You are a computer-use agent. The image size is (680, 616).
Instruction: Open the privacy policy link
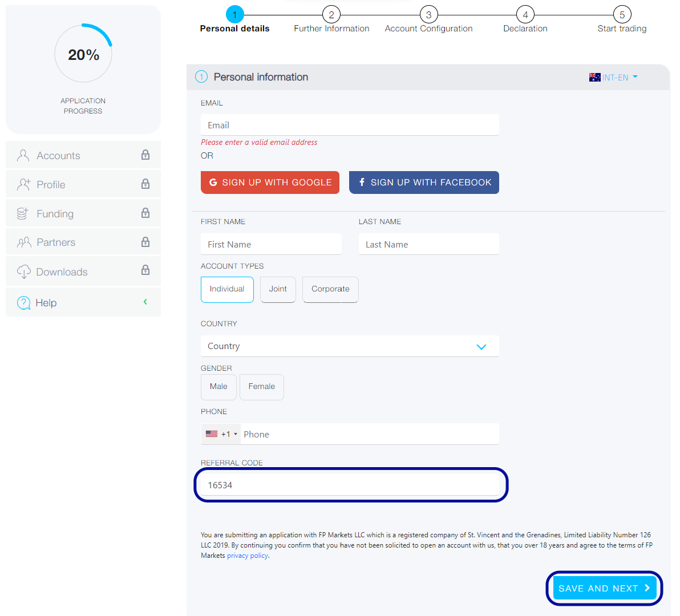coord(247,556)
